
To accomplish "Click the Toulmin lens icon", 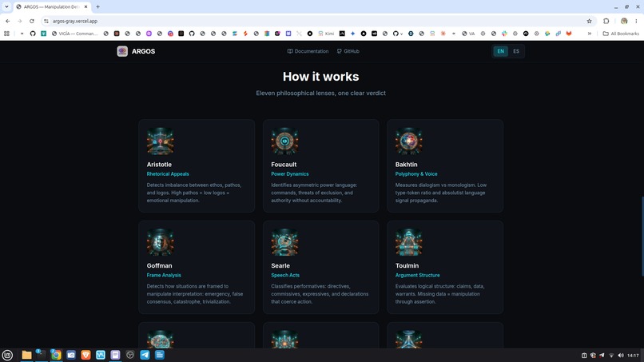I will coord(408,242).
